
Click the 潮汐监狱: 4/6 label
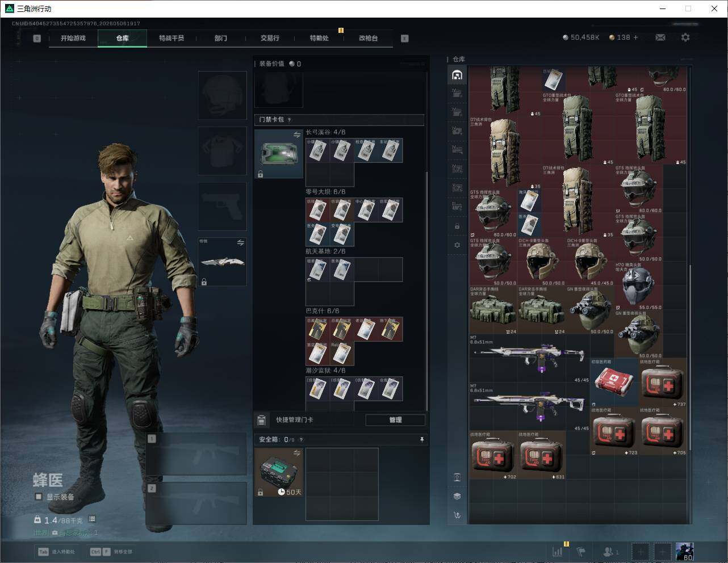(325, 371)
